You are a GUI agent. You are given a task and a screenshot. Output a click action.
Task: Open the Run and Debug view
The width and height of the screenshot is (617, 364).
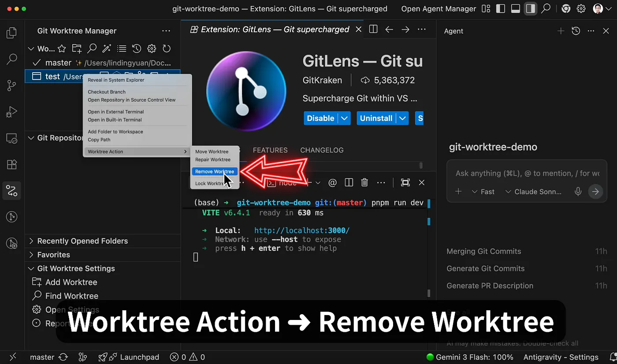click(12, 112)
